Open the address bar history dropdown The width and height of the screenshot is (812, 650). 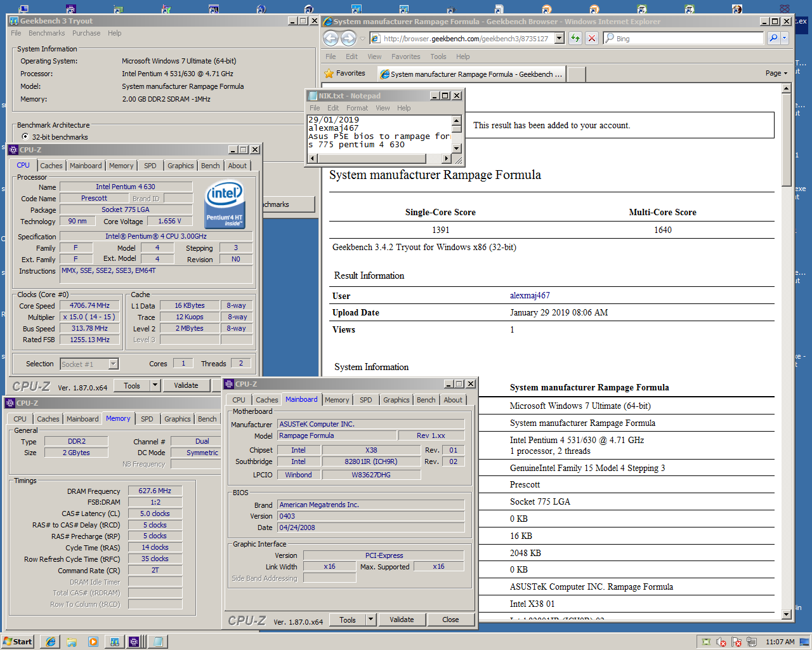(x=560, y=38)
